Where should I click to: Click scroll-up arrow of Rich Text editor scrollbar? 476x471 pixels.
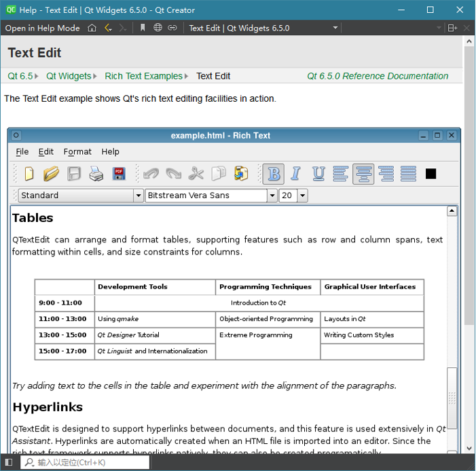click(x=452, y=210)
